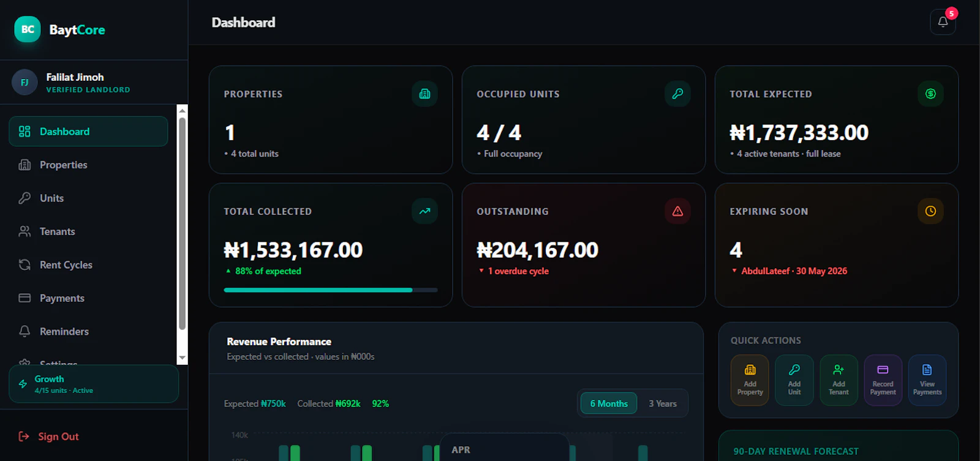980x461 pixels.
Task: Click the Outstanding warning triangle icon
Action: tap(677, 211)
